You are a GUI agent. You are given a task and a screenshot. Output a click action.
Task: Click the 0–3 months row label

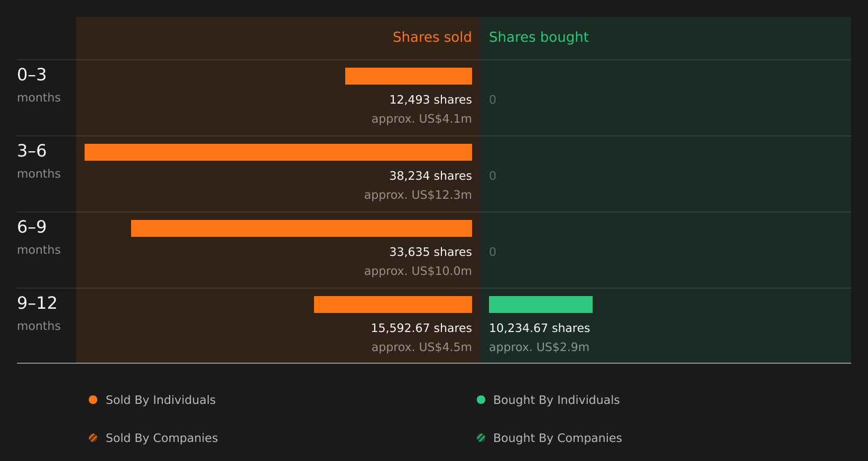point(39,85)
